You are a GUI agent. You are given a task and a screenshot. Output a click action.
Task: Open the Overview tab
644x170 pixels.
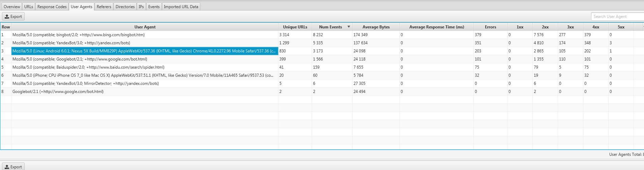pos(12,6)
